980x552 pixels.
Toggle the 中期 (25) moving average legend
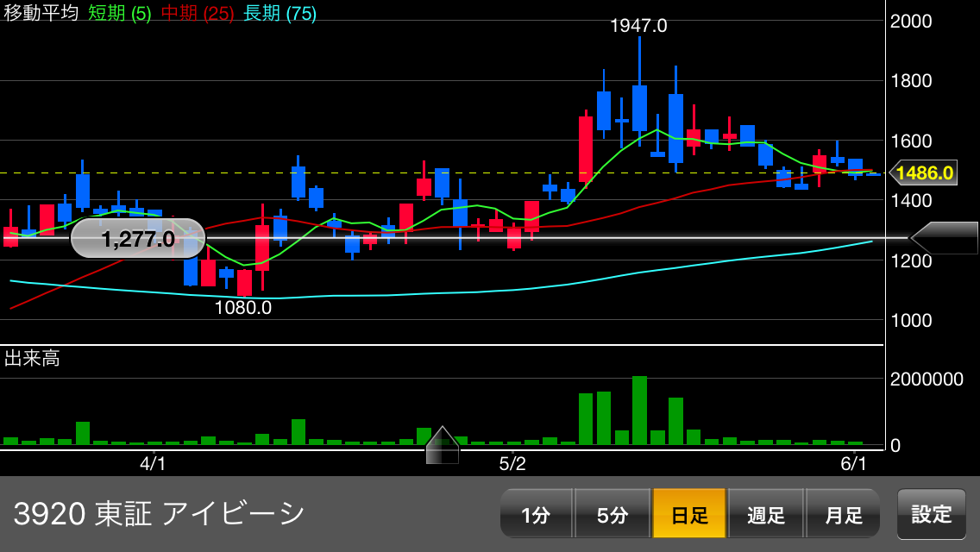[198, 14]
